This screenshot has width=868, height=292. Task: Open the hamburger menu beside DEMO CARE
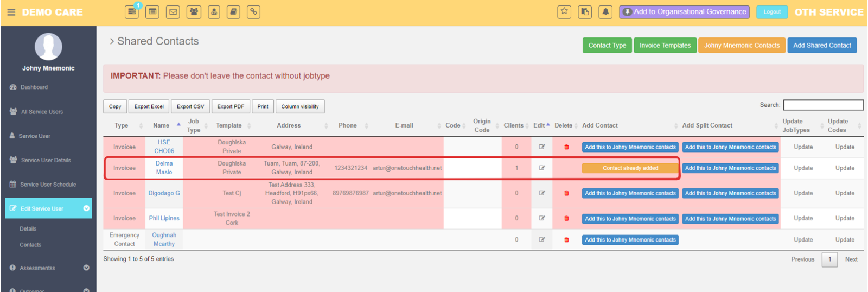(11, 12)
